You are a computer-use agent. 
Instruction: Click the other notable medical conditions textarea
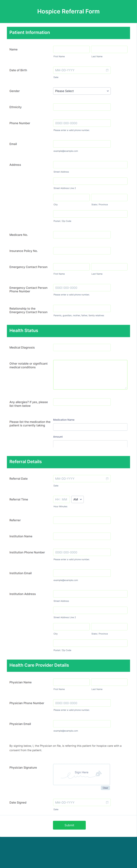(x=90, y=375)
